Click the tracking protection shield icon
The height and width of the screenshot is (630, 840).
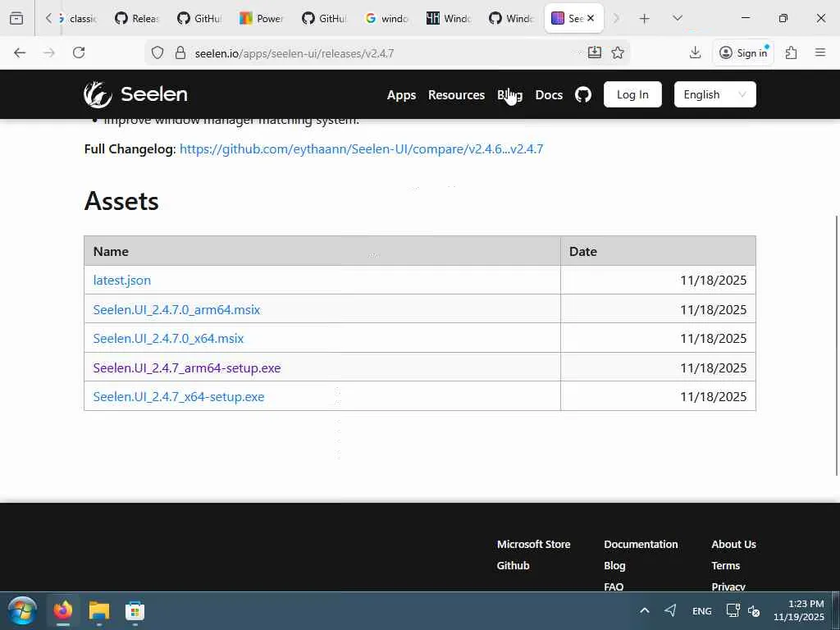point(157,52)
